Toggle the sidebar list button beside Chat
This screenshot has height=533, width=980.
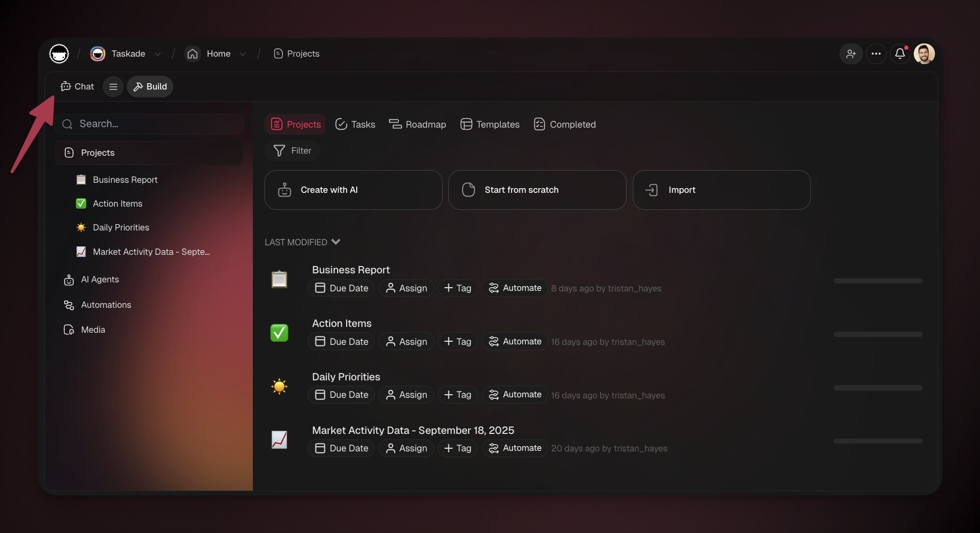(113, 86)
